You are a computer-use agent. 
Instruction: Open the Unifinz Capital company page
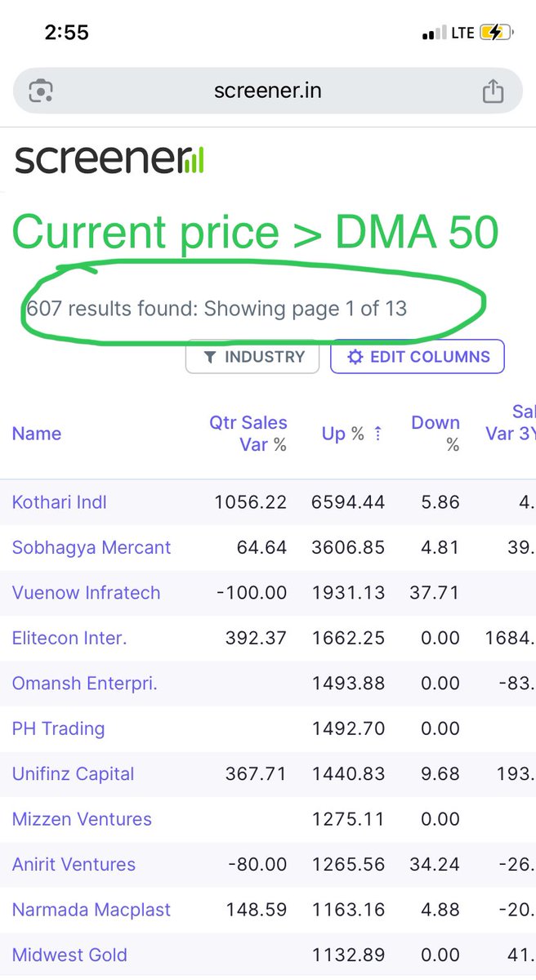74,773
